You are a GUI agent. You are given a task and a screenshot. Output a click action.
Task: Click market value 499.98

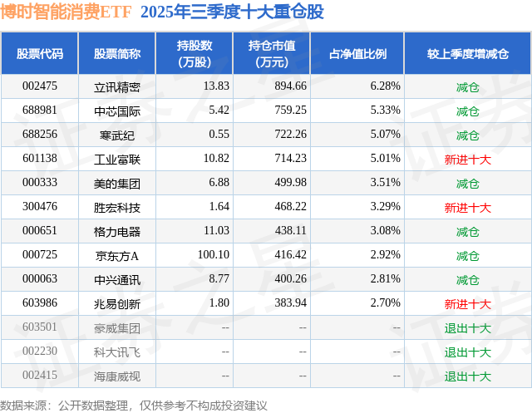tap(290, 183)
